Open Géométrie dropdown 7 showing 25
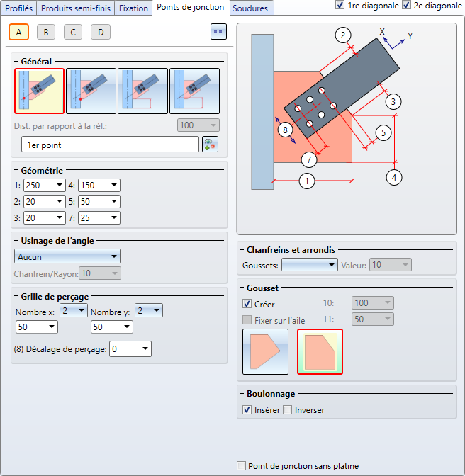The image size is (465, 476). point(99,218)
